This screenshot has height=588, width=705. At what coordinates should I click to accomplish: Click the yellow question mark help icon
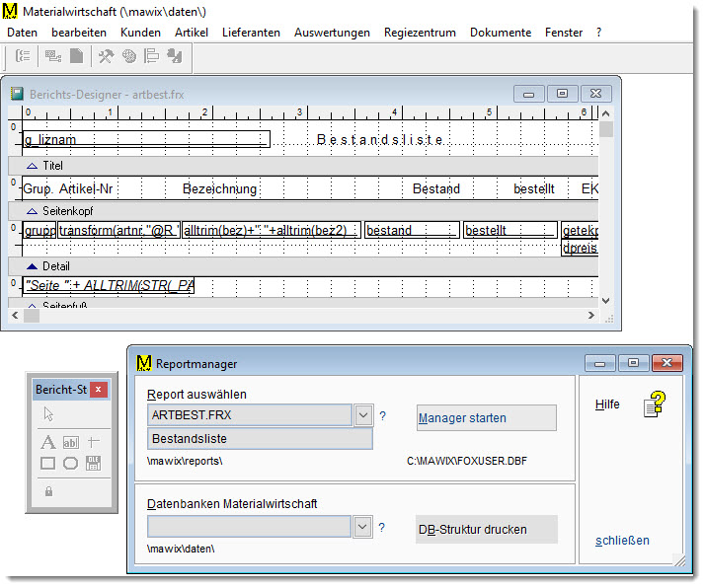pos(656,404)
